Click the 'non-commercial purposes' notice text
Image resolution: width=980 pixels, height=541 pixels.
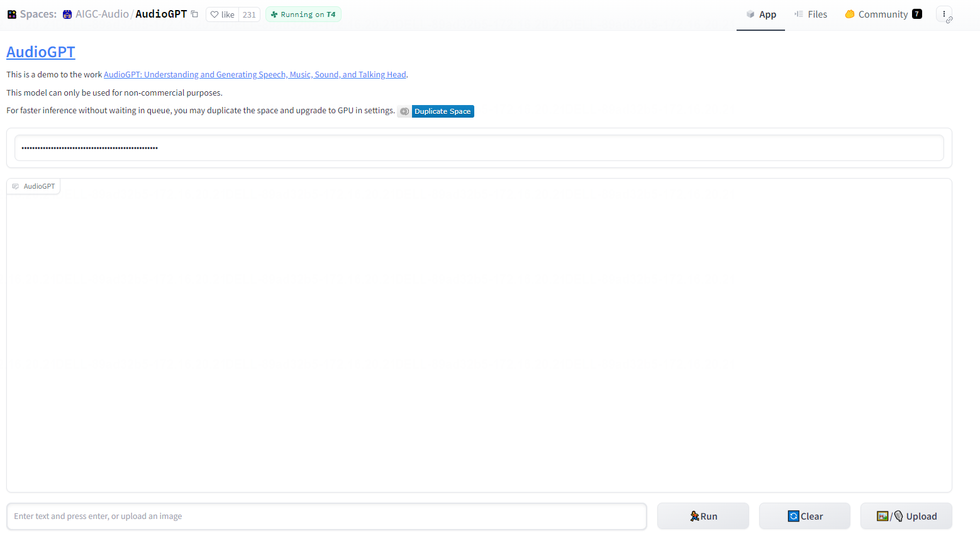click(114, 93)
